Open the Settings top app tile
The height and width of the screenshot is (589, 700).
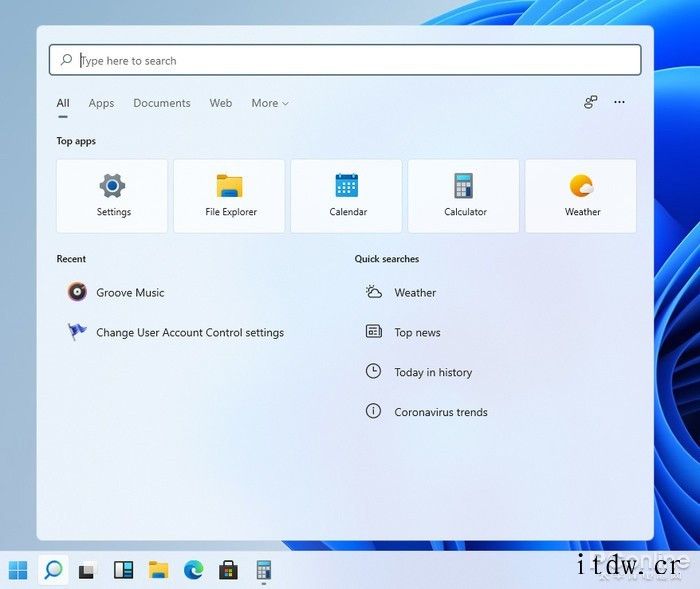pos(112,196)
